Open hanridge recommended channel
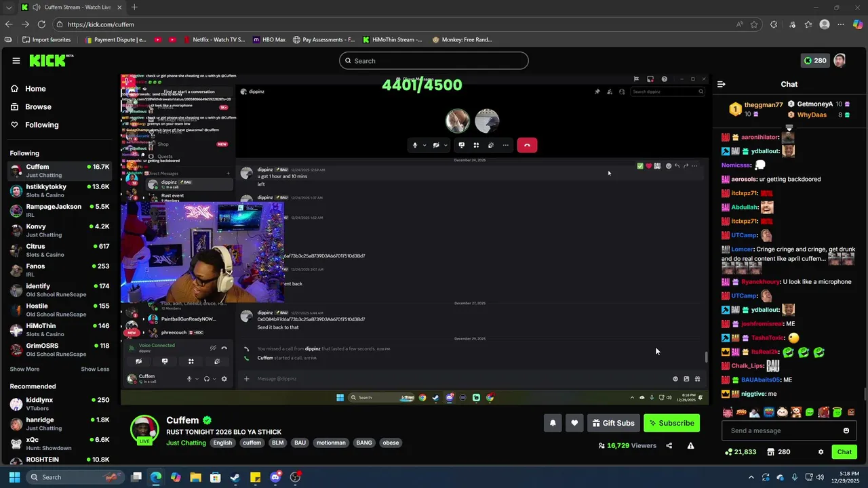The image size is (868, 488). 60,424
